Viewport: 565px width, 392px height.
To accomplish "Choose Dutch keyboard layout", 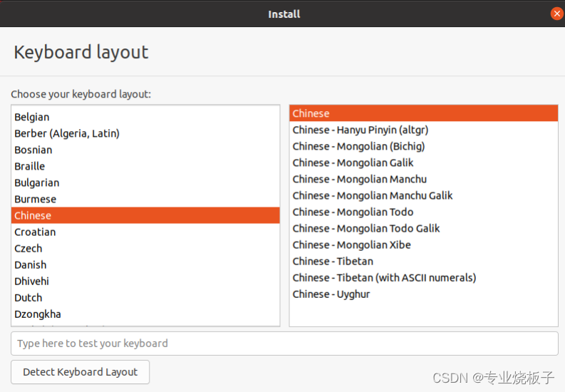I will [145, 298].
